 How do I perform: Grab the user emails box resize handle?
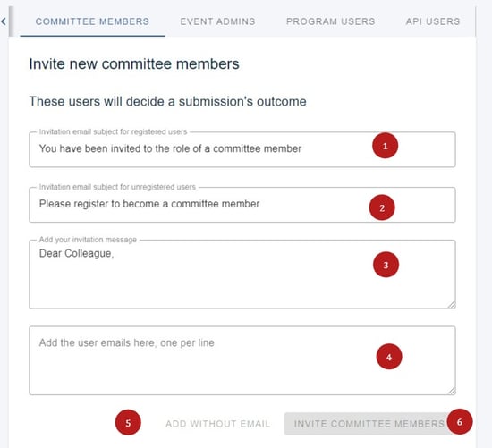[452, 391]
